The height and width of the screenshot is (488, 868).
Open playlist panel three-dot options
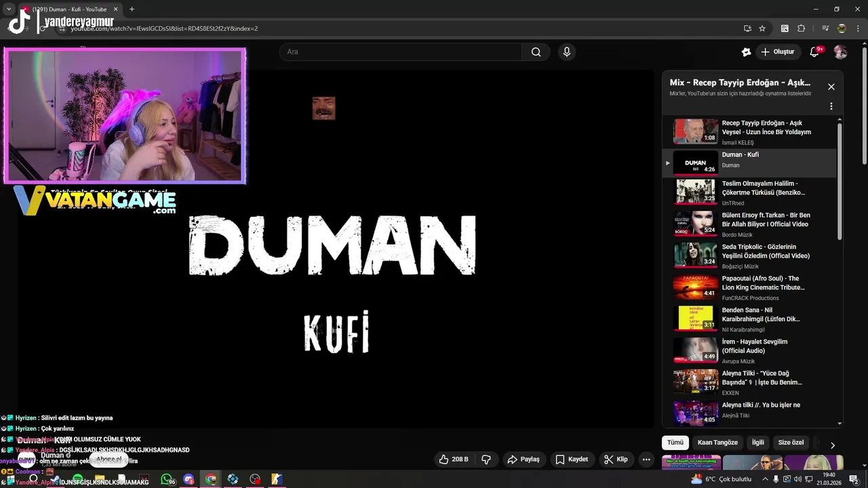tap(831, 106)
